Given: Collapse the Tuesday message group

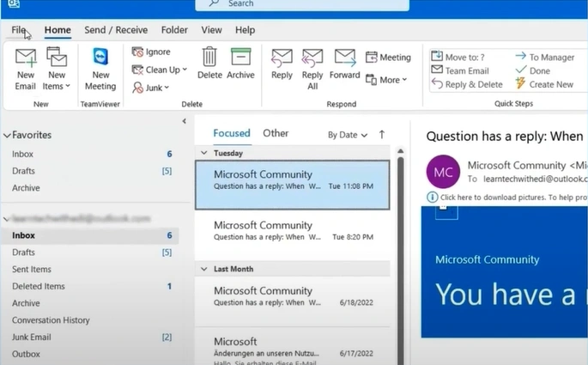Looking at the screenshot, I should click(x=204, y=153).
